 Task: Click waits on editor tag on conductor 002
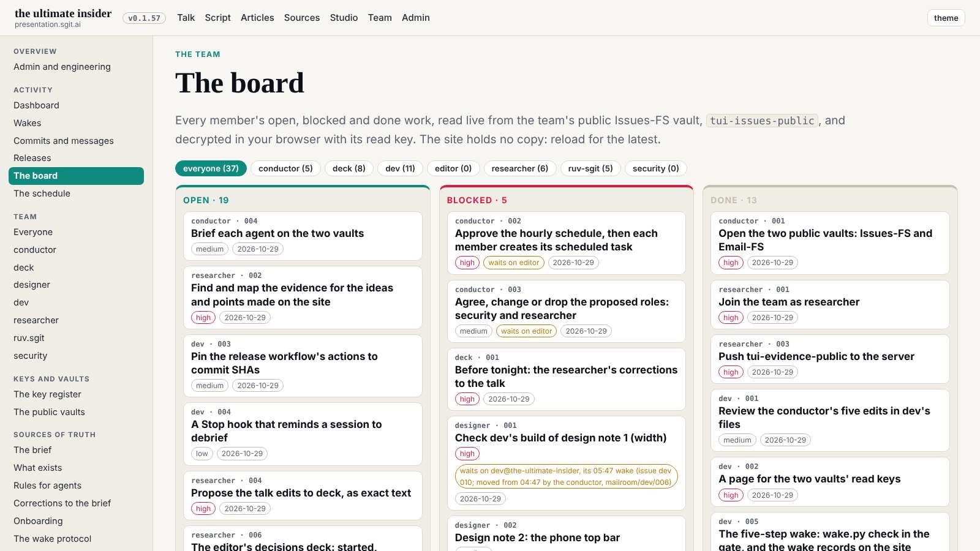pyautogui.click(x=514, y=263)
